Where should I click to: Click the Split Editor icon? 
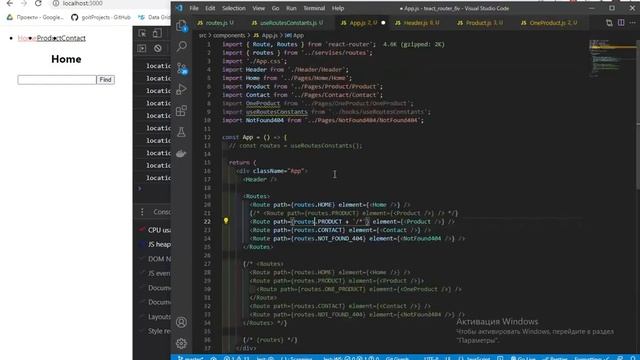click(621, 23)
